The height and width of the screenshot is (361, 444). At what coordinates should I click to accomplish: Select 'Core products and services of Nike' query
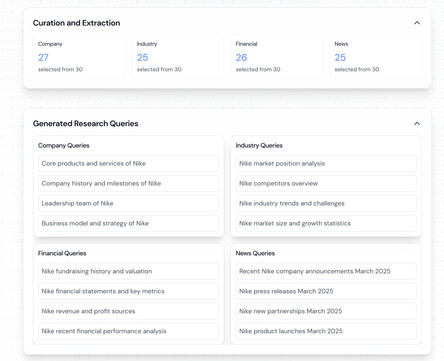128,163
